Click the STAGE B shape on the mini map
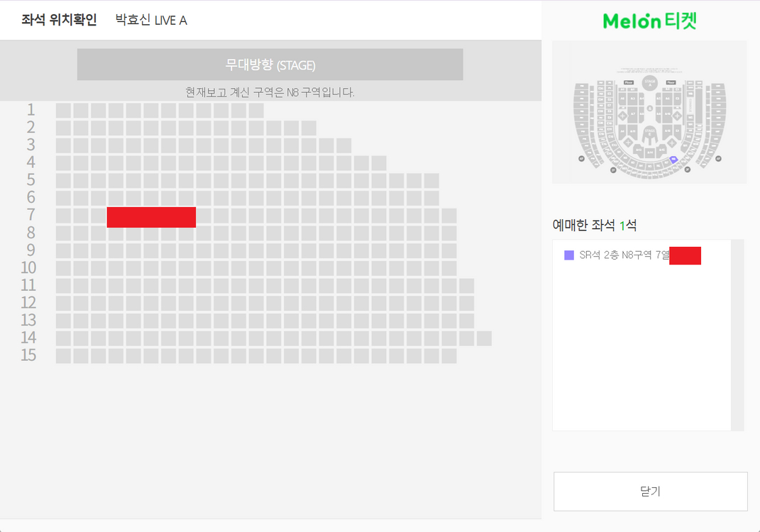Image resolution: width=760 pixels, height=532 pixels. (x=649, y=133)
